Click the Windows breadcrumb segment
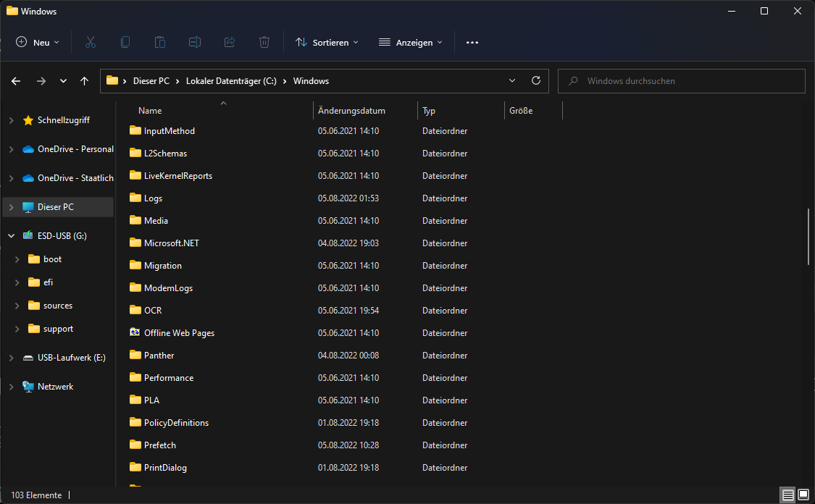This screenshot has height=504, width=815. point(311,81)
